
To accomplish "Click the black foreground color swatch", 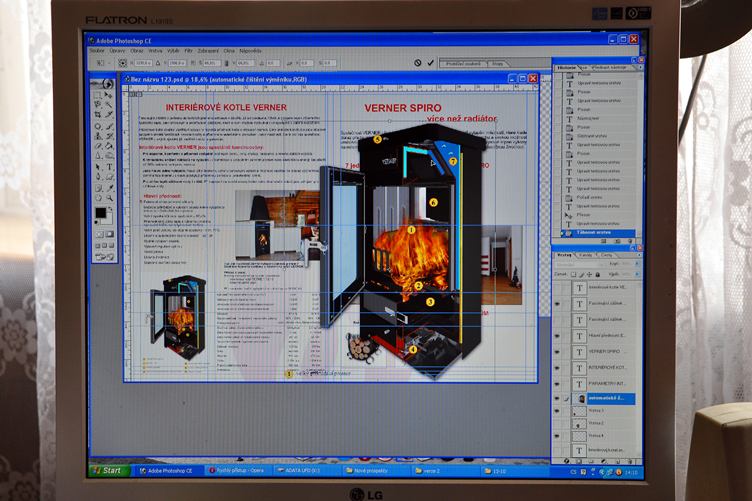I will click(x=100, y=213).
